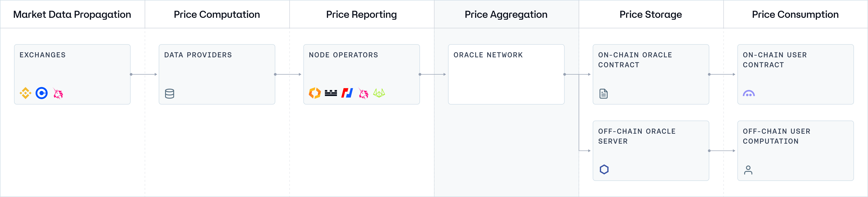Click the purple arc icon in On-Chain User Contract
The height and width of the screenshot is (197, 868).
[749, 94]
